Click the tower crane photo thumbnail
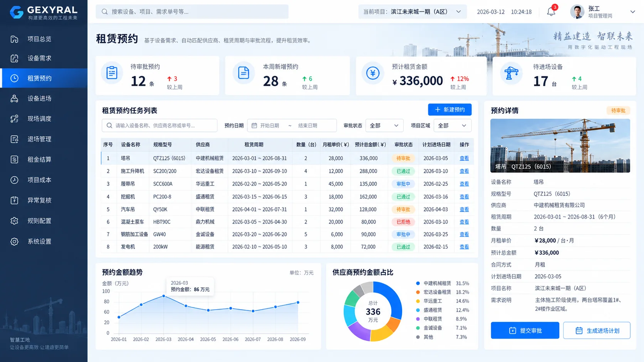Image resolution: width=644 pixels, height=362 pixels. 560,145
